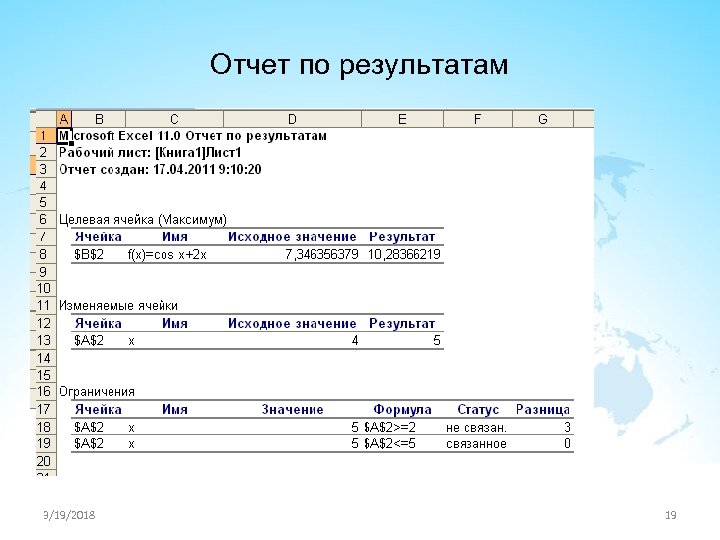Select row 8 header
Viewport: 720px width, 540px height.
point(44,254)
